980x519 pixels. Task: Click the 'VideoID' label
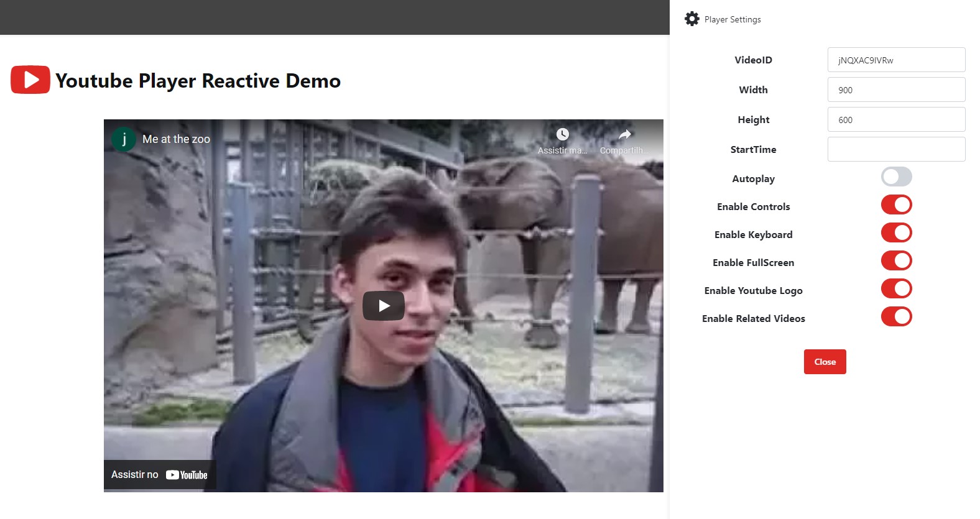click(753, 60)
